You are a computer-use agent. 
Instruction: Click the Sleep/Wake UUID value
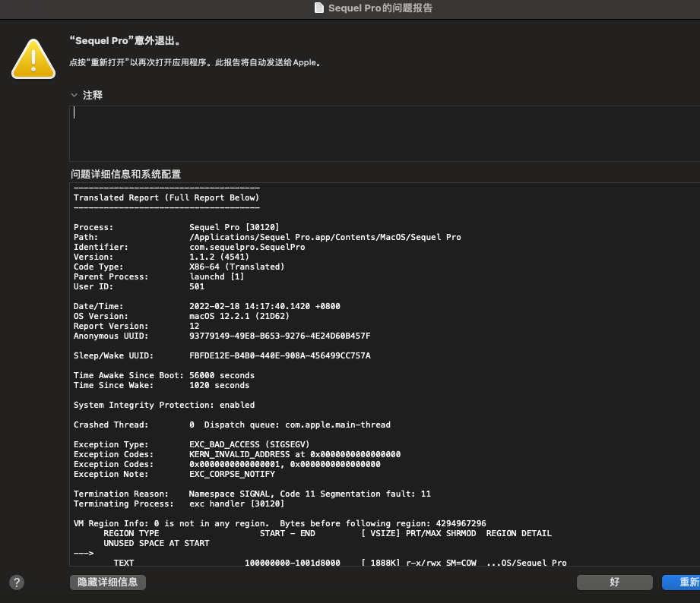coord(280,355)
